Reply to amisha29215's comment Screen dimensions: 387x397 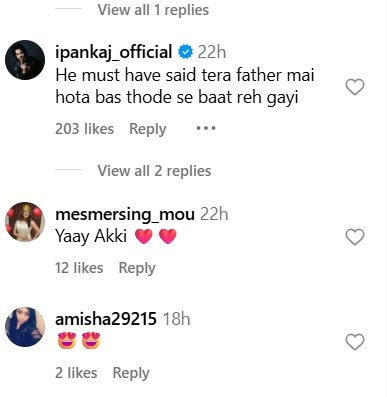[x=131, y=373]
